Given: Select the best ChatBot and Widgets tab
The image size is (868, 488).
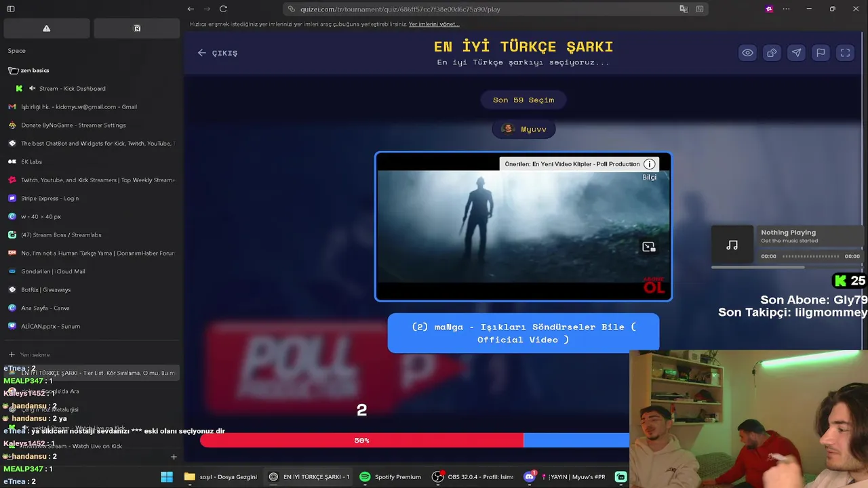Looking at the screenshot, I should point(91,144).
